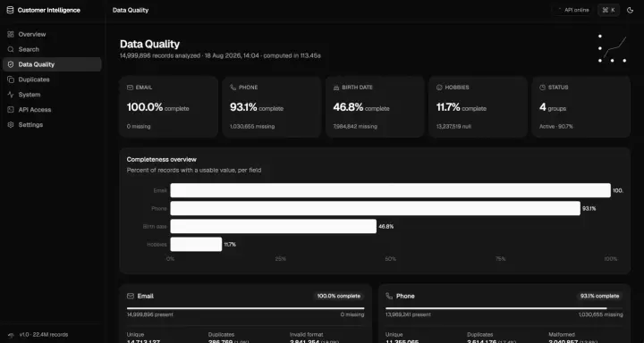Toggle dark mode with the moon icon
The width and height of the screenshot is (644, 343).
coord(630,10)
